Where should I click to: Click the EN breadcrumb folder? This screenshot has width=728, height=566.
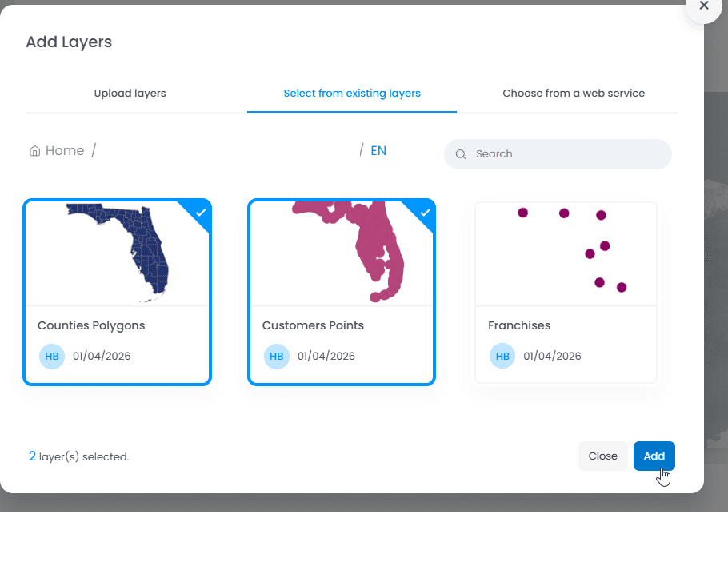(x=378, y=151)
